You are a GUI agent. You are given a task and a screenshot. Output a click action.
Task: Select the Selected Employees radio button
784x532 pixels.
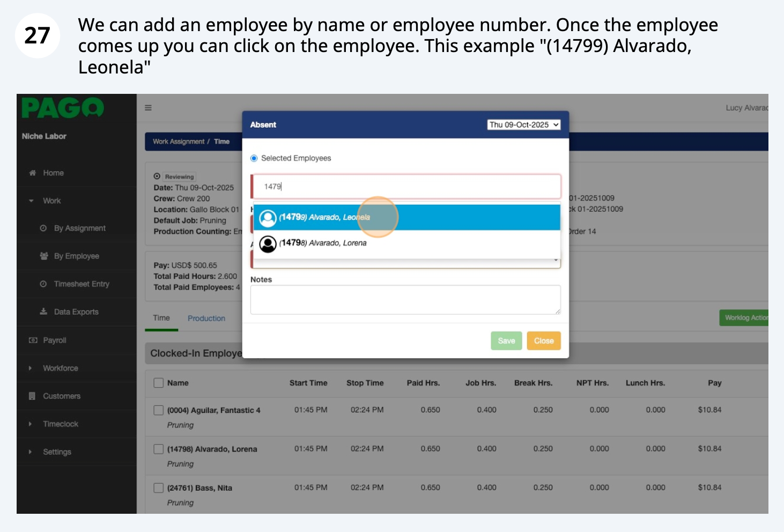pos(254,158)
